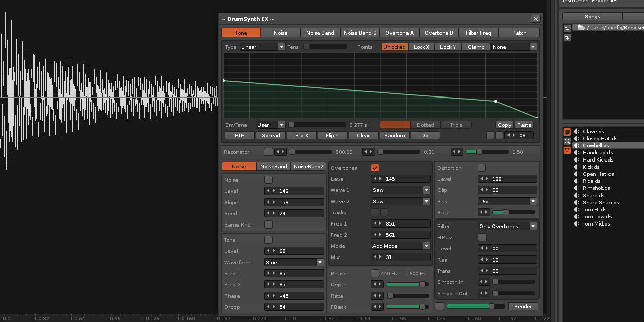Click the speaker icon beside Kick.ds

(577, 167)
